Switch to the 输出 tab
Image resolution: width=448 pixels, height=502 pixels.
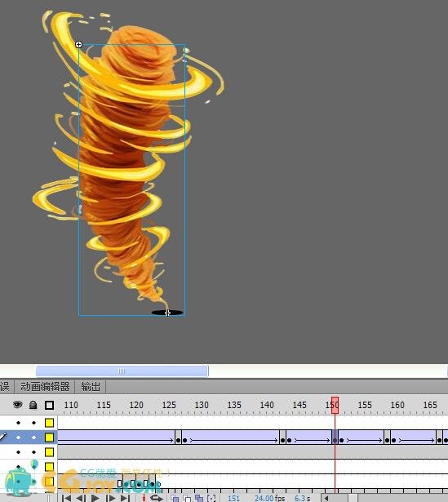(91, 387)
